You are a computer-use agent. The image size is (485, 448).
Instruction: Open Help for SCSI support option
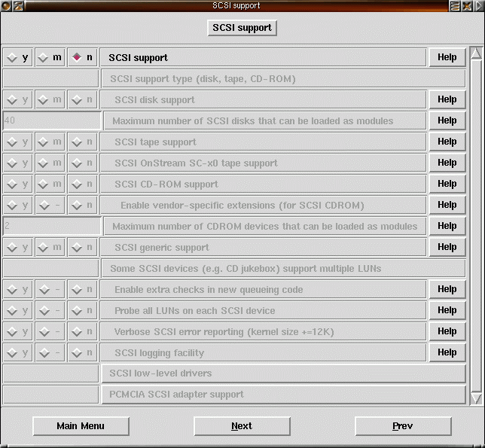coord(447,57)
